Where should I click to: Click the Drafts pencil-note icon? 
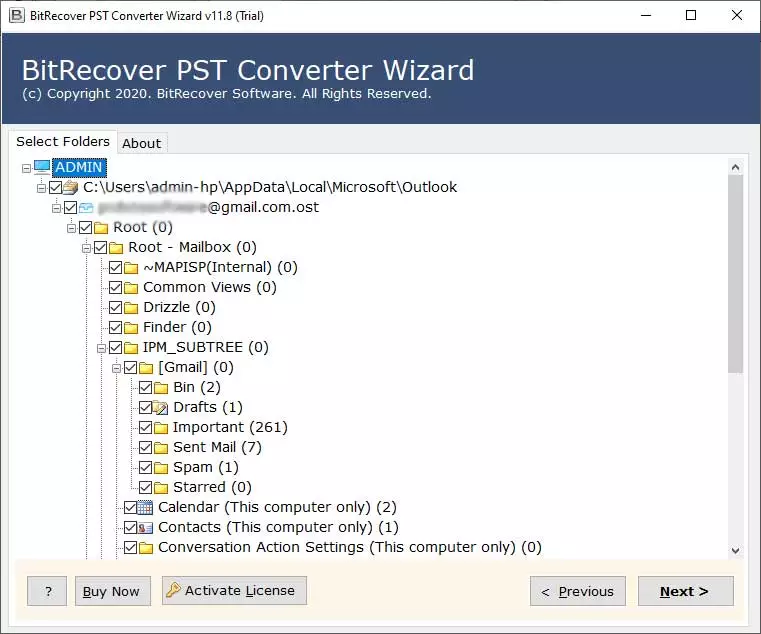click(x=161, y=407)
